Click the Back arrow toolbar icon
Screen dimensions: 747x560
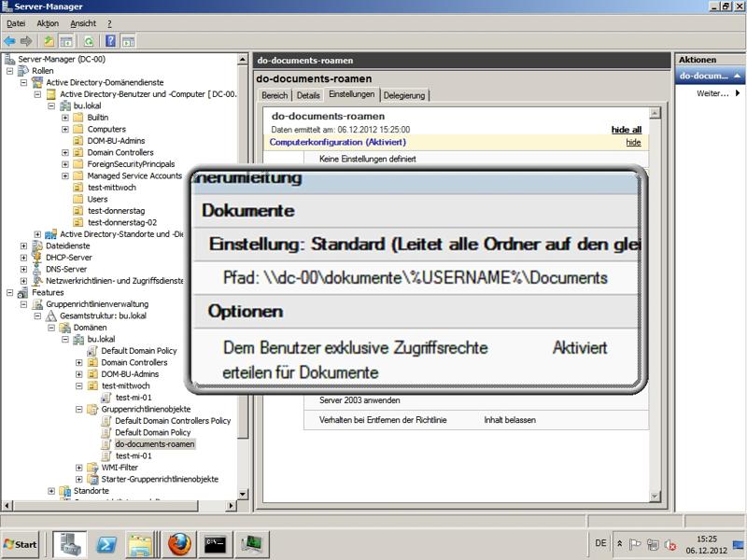(x=9, y=41)
